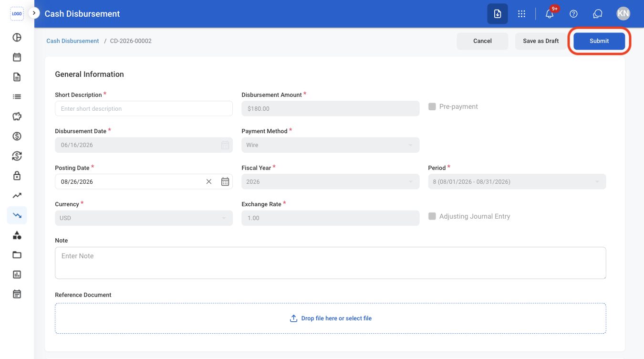Click the Exchange Rate field
644x359 pixels.
[331, 218]
